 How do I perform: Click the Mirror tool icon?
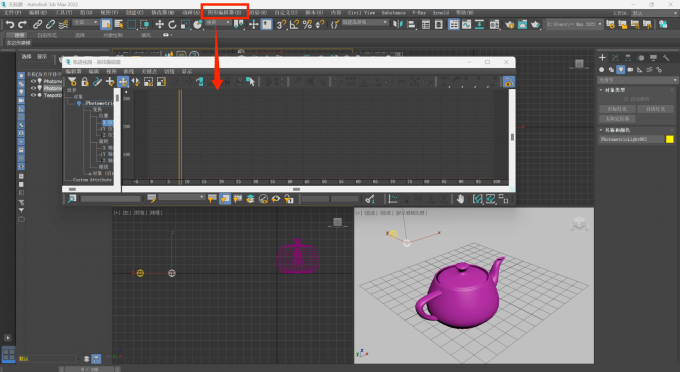point(398,24)
